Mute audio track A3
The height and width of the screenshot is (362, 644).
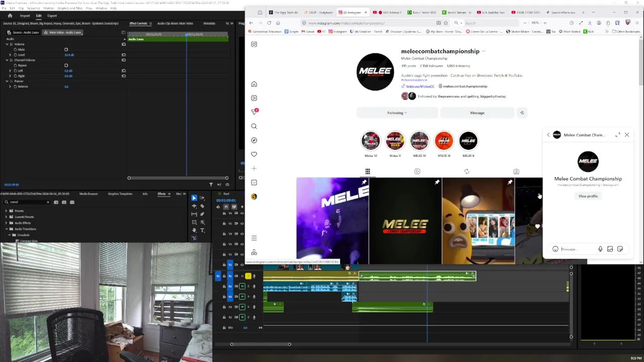[x=242, y=297]
